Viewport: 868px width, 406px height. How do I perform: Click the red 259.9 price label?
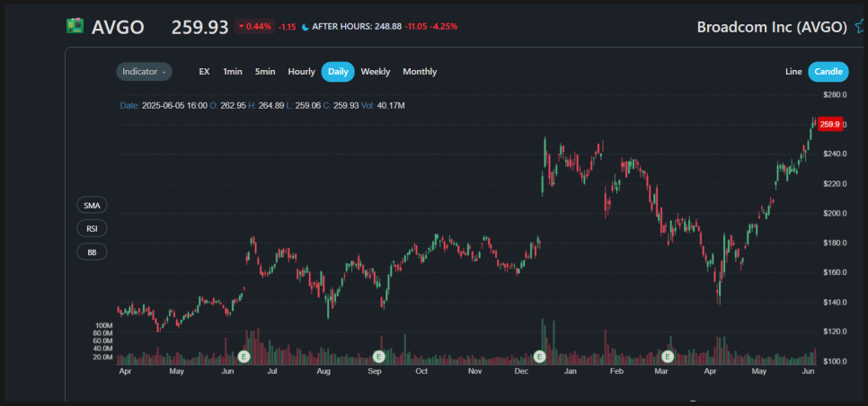click(829, 125)
